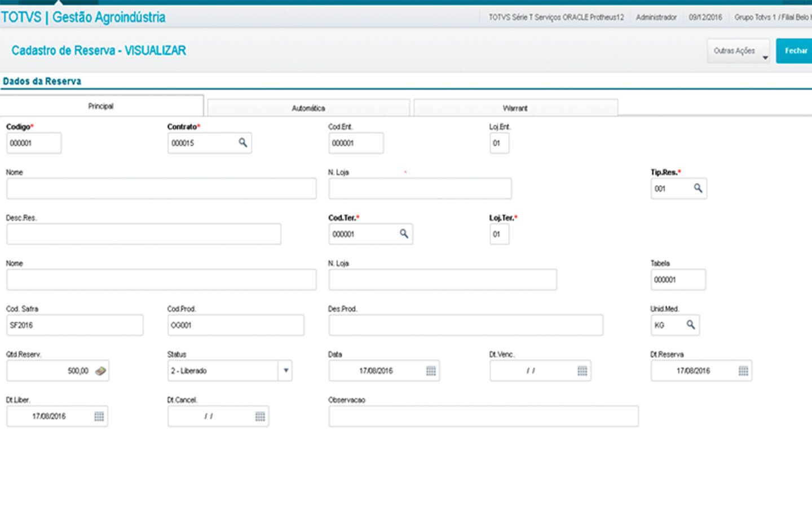
Task: Switch to the Warrant tab
Action: (x=515, y=108)
